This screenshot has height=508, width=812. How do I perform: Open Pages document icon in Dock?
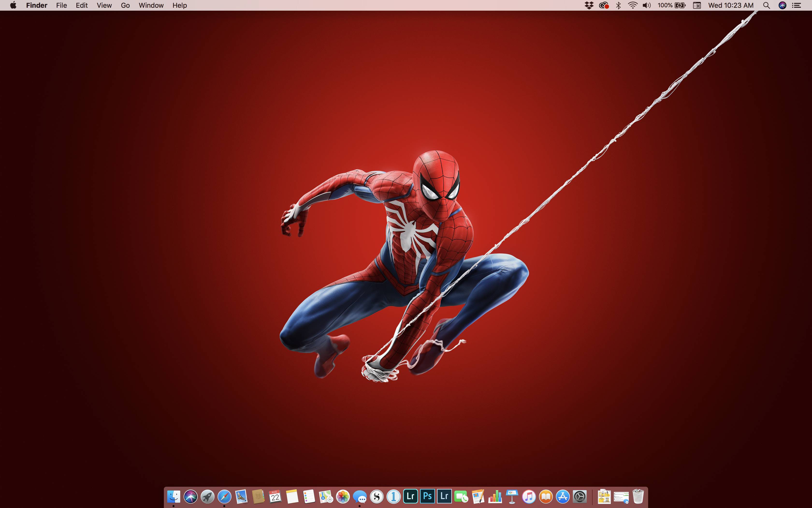(478, 496)
